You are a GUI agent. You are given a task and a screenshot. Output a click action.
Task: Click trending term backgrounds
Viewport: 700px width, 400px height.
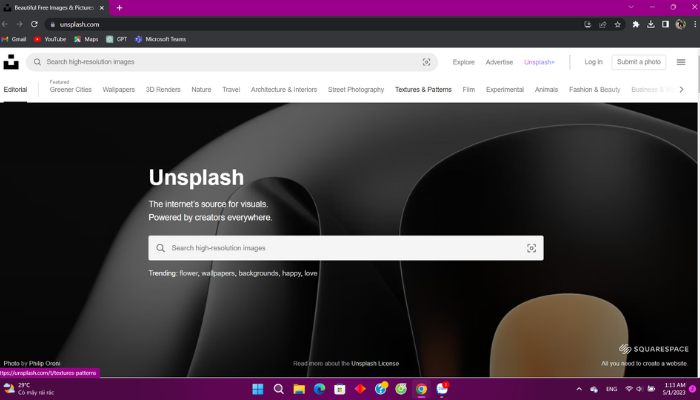[x=258, y=273]
